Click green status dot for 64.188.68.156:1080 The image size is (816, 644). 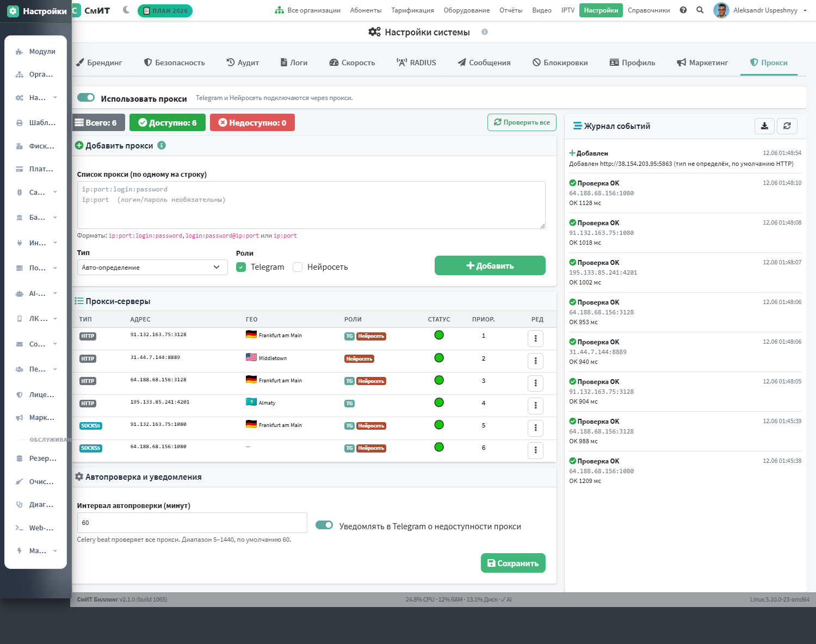tap(439, 447)
